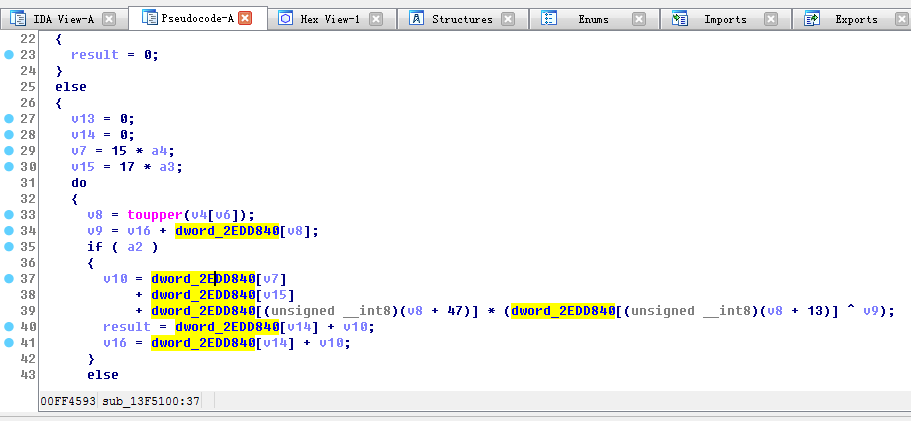911x421 pixels.
Task: Toggle breakpoint dot on line 23
Action: 9,55
